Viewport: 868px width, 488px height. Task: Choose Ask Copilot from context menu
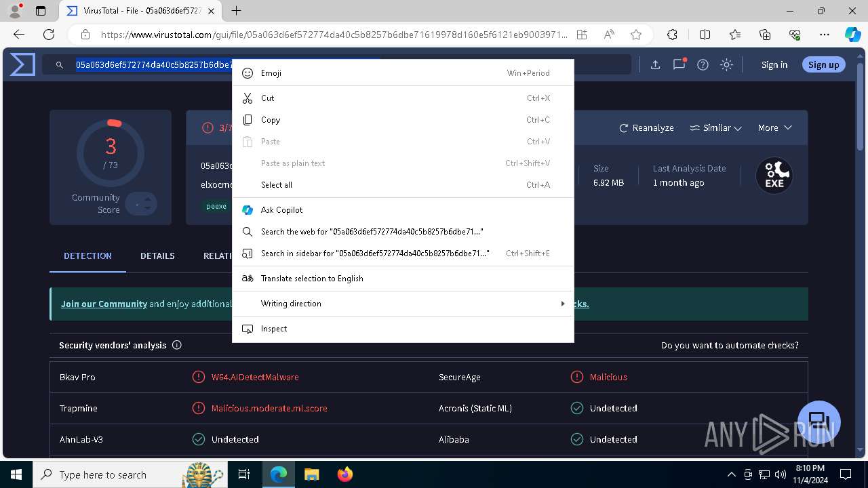tap(403, 210)
